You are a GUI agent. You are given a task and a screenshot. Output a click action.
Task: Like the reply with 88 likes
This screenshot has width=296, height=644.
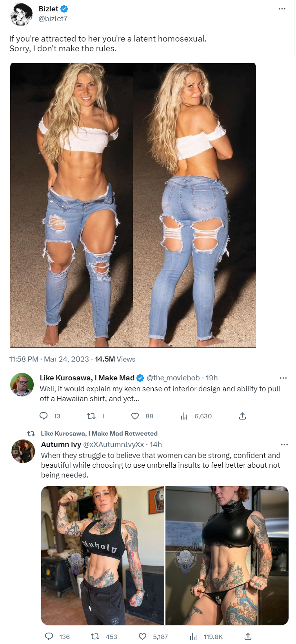pos(135,416)
